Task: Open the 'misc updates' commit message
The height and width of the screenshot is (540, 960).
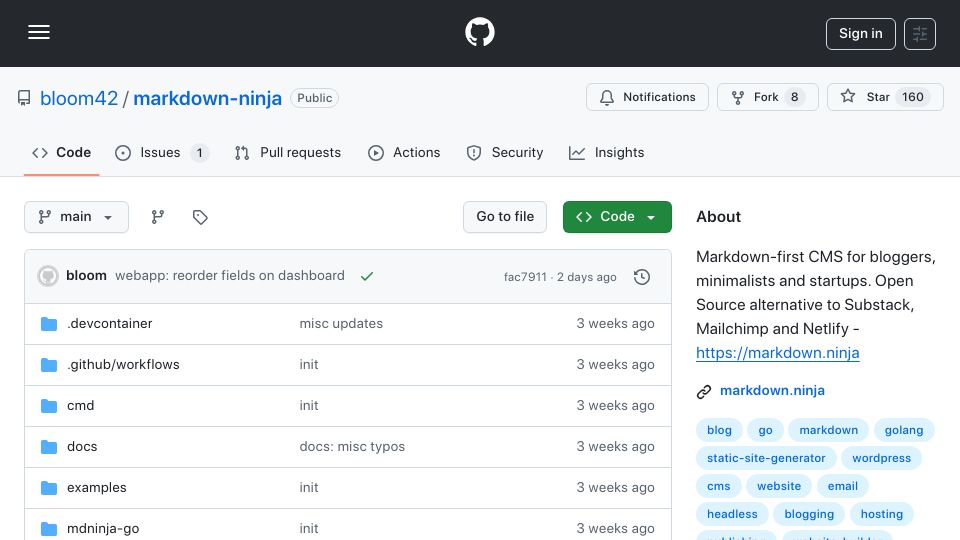Action: (x=341, y=323)
